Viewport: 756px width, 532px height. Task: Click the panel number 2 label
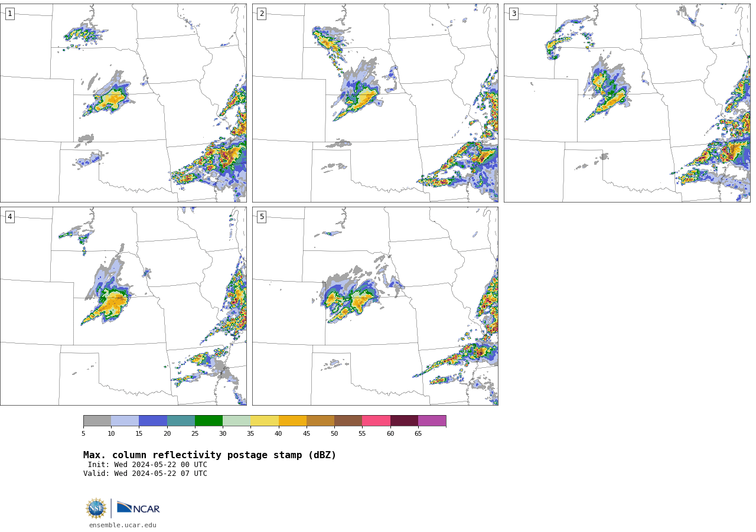262,14
